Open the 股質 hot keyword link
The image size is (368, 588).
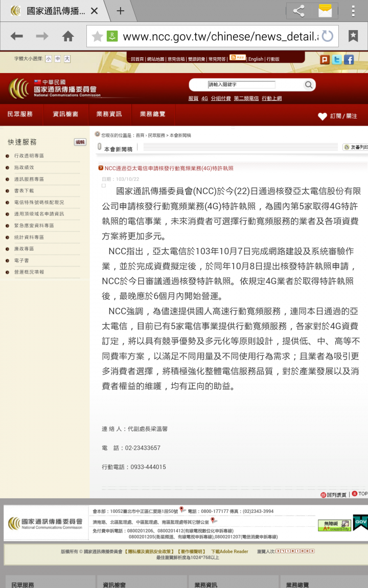pyautogui.click(x=193, y=99)
